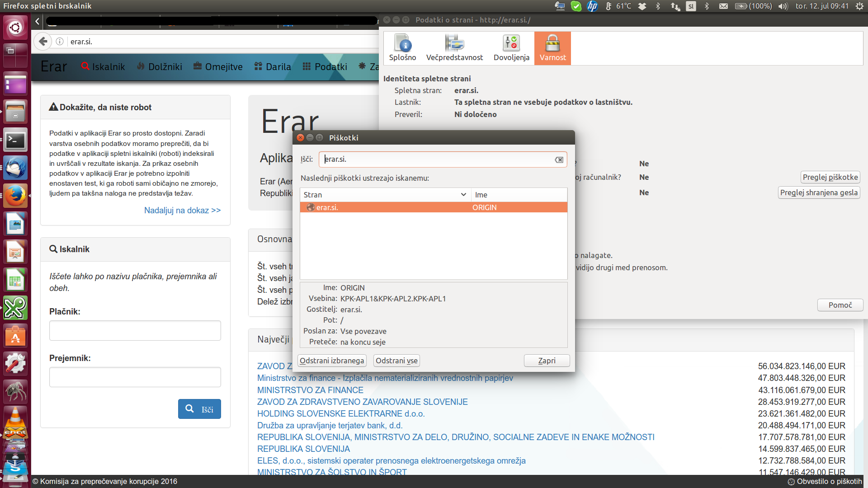Open the Omejitve navigation item

218,67
